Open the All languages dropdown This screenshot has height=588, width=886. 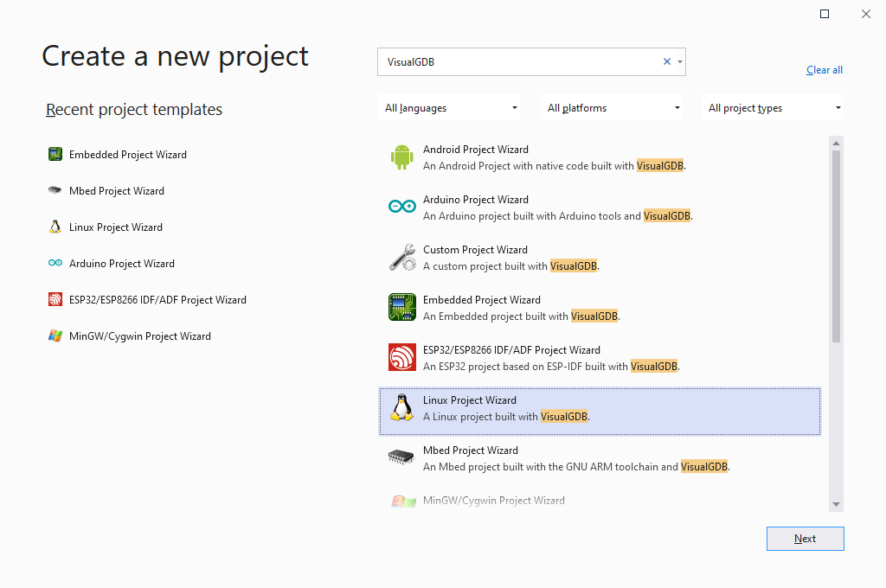[449, 107]
